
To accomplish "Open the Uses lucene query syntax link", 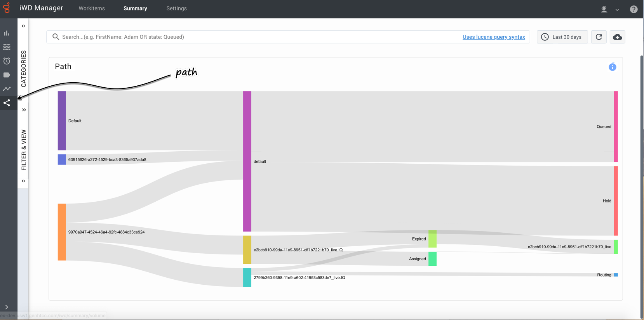I will tap(494, 37).
